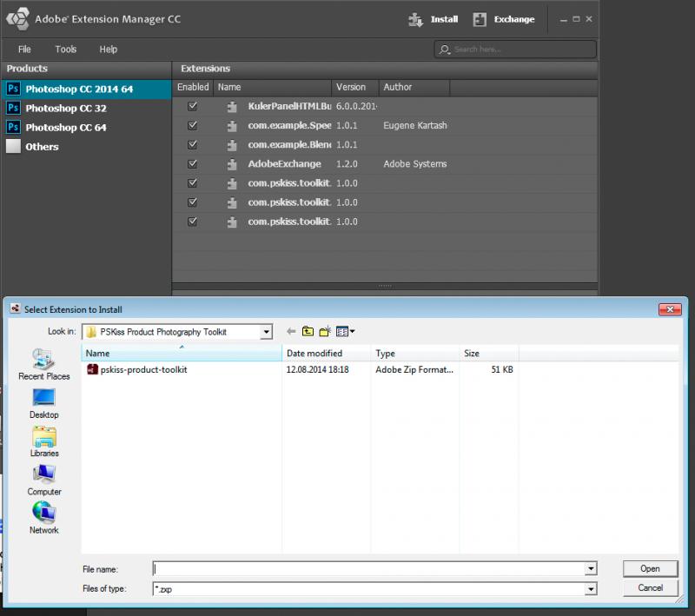Image resolution: width=695 pixels, height=616 pixels.
Task: Sort extensions by Version column
Action: pyautogui.click(x=355, y=87)
